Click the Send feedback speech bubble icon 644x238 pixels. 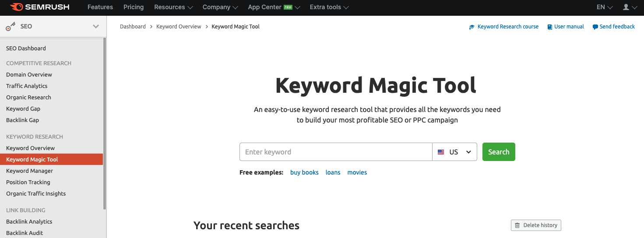pyautogui.click(x=595, y=27)
